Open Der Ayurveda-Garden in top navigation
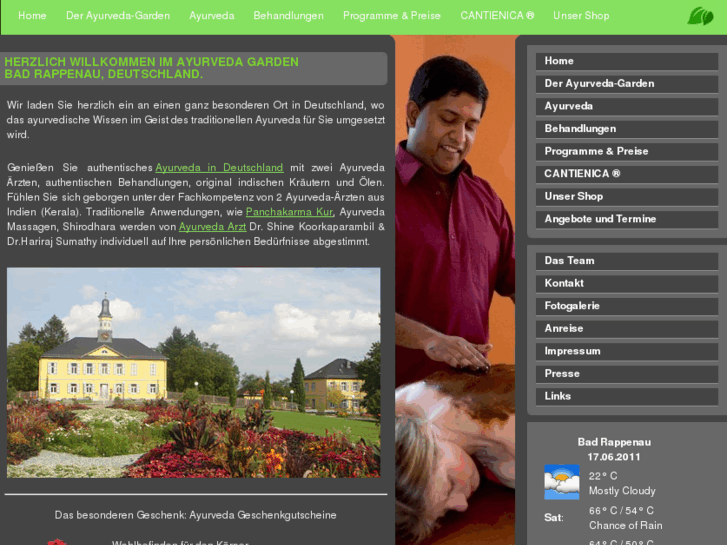The width and height of the screenshot is (727, 545). click(118, 15)
